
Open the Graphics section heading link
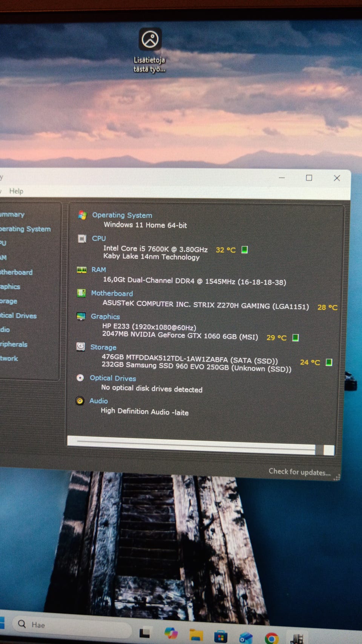point(105,316)
